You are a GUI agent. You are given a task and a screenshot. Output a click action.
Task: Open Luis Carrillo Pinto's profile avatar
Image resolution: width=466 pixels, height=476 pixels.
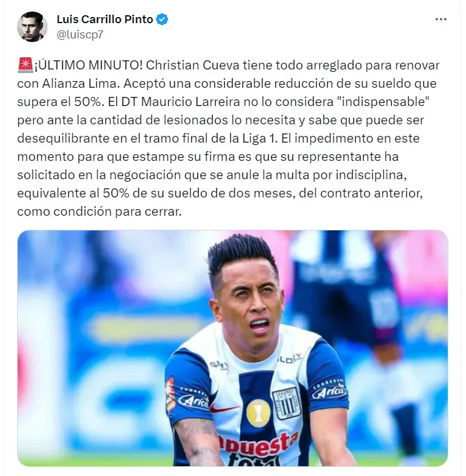click(x=32, y=27)
